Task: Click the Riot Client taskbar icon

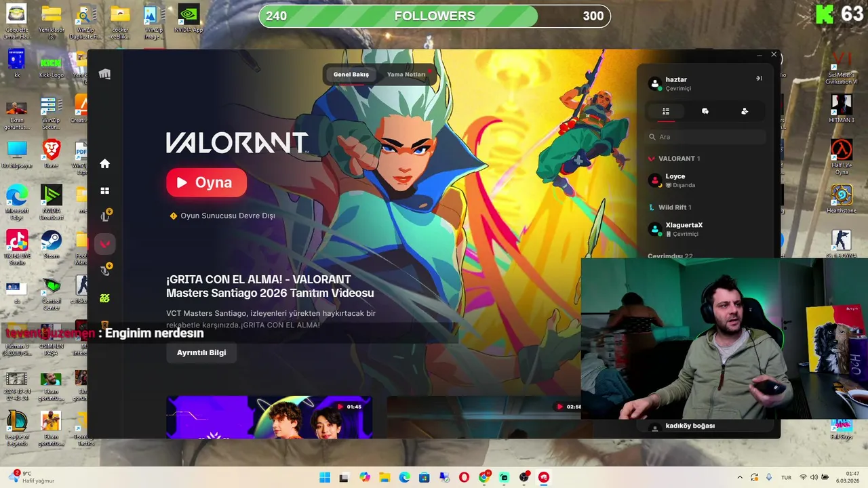Action: pyautogui.click(x=544, y=477)
